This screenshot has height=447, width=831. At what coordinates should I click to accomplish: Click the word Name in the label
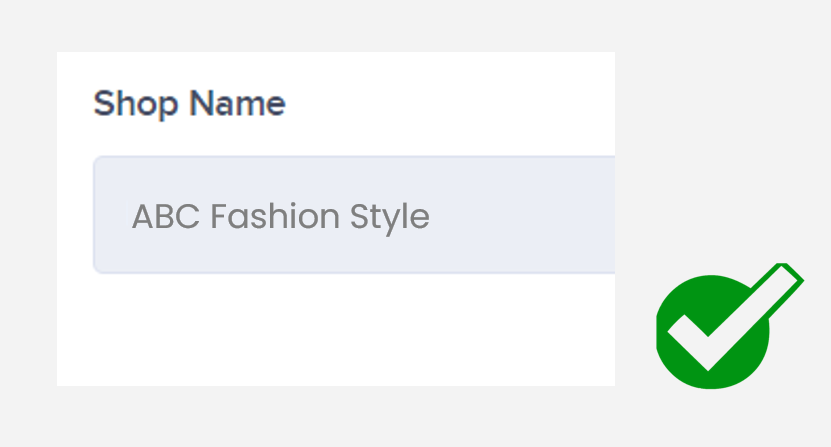[238, 104]
